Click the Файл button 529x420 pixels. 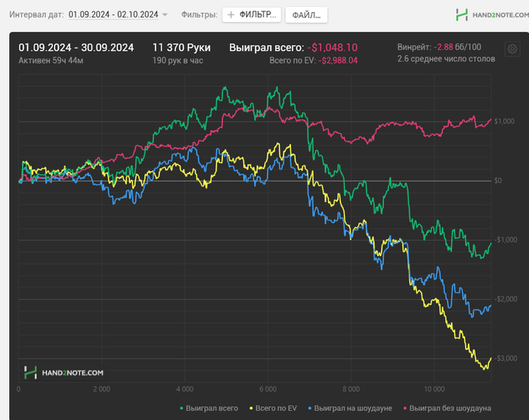[x=306, y=14]
